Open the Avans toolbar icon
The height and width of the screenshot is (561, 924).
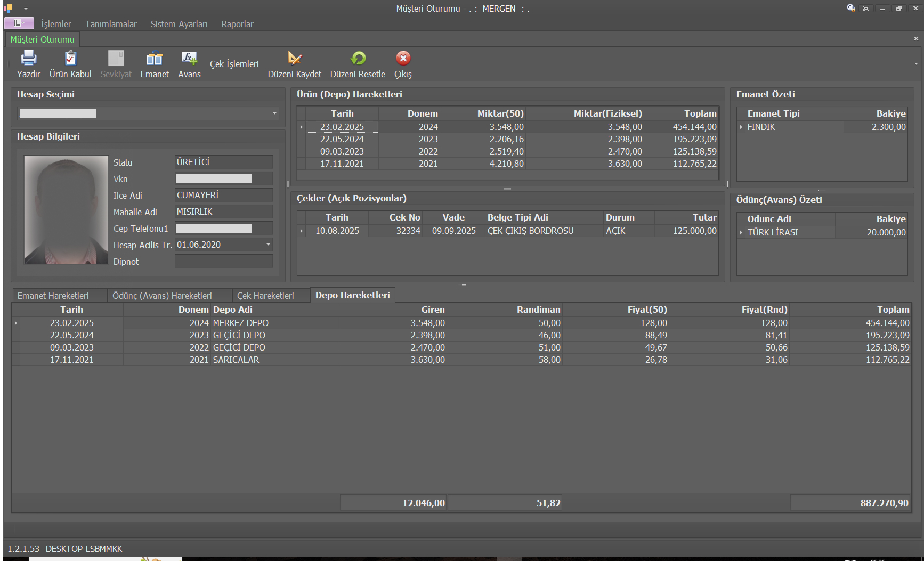tap(189, 58)
